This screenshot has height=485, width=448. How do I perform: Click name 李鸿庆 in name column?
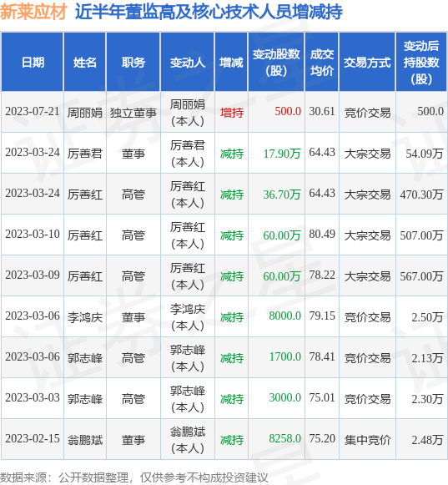pos(85,317)
